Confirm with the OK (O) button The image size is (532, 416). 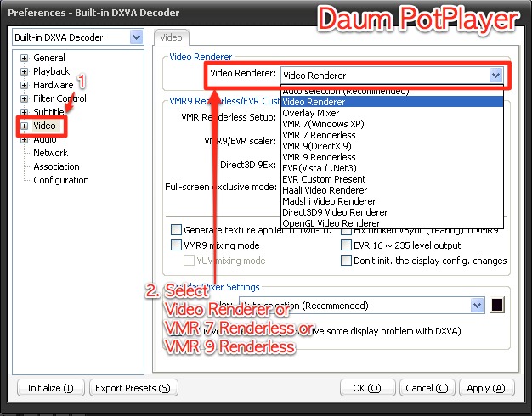click(367, 388)
